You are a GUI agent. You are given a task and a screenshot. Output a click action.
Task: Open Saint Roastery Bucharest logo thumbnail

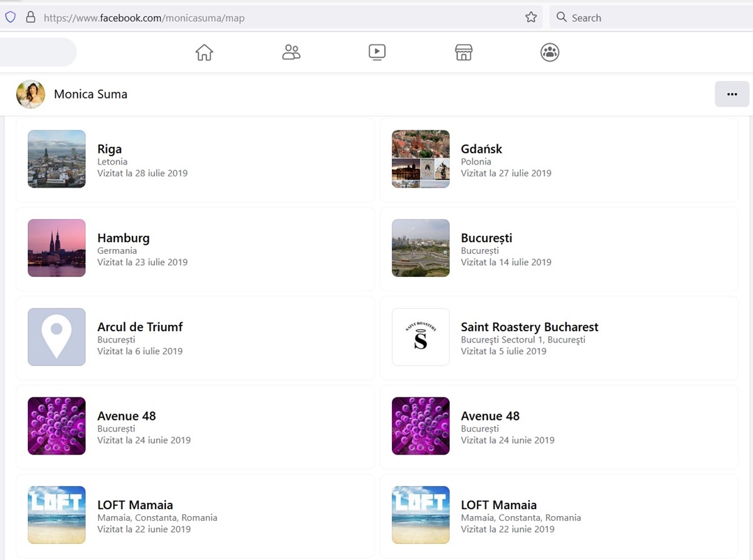[420, 337]
